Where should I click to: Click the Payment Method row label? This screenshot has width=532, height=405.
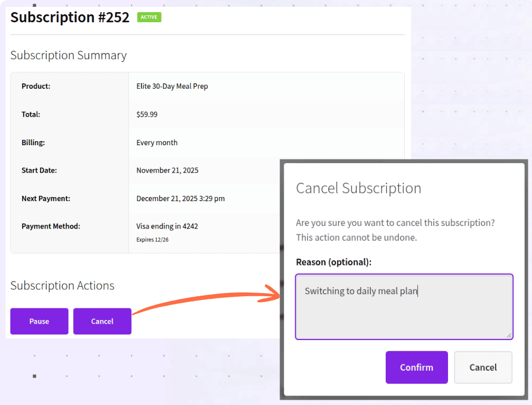[51, 226]
